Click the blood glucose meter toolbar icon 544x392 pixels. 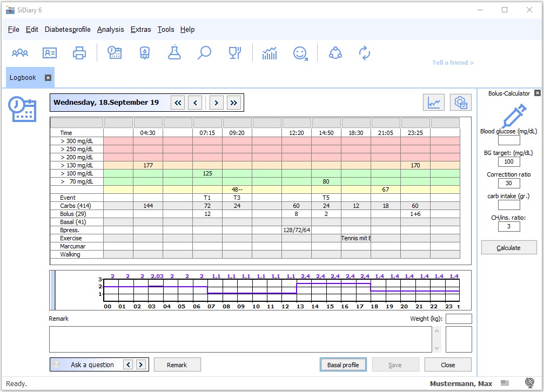coord(144,53)
